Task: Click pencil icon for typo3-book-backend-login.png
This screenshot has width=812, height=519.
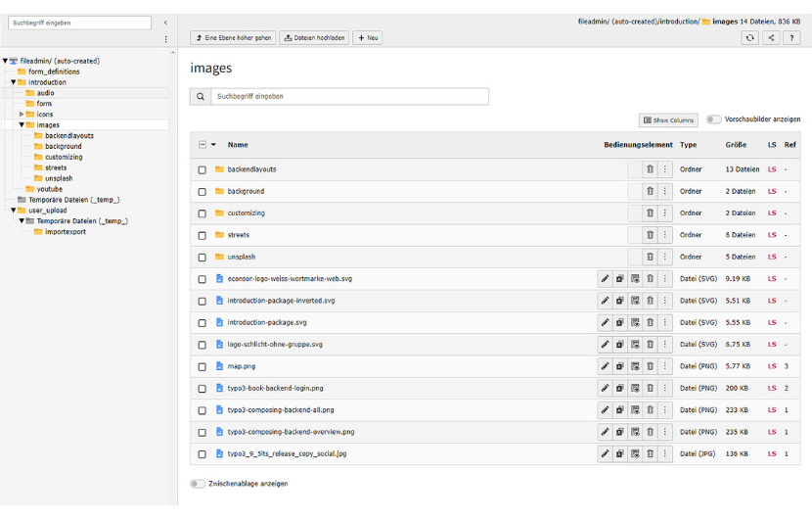Action: [x=605, y=389]
